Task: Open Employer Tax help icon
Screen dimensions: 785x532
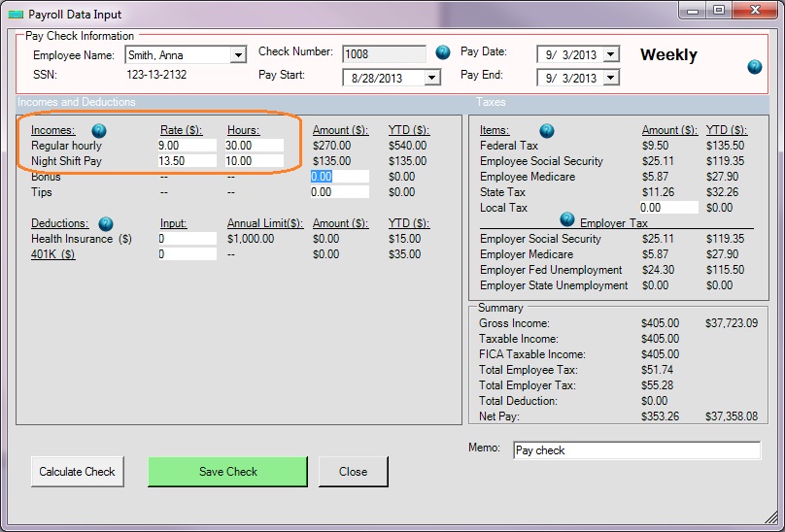Action: tap(567, 219)
